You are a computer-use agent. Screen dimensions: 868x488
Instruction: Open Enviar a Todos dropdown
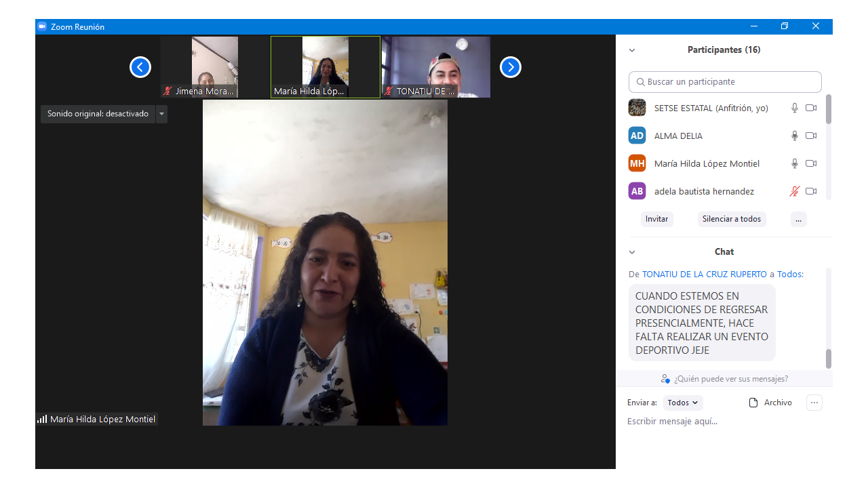click(x=683, y=403)
